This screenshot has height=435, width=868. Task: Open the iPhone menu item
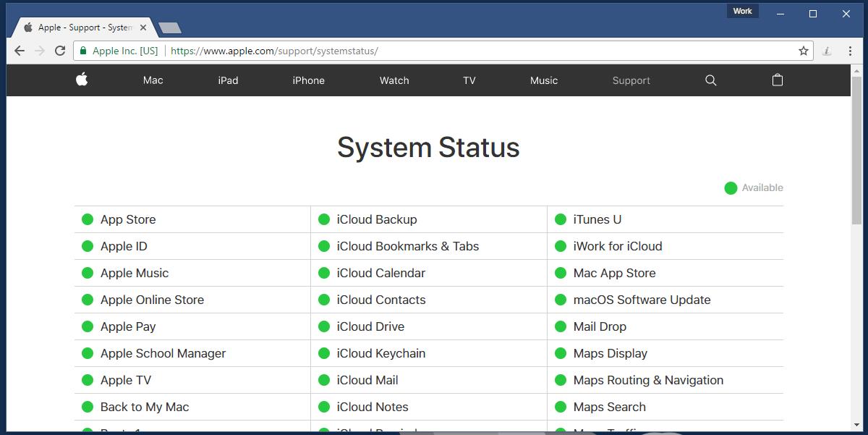308,80
